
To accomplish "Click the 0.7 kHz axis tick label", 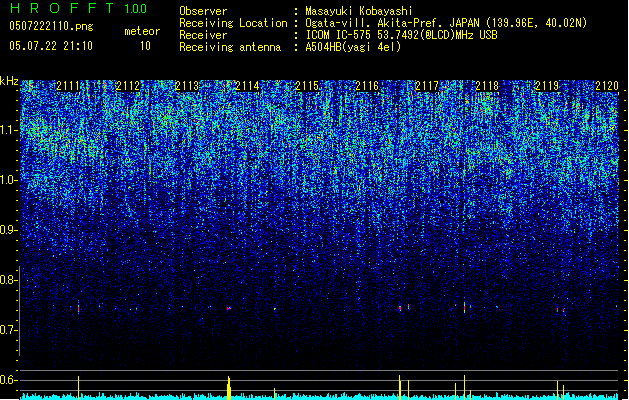I will [x=8, y=330].
